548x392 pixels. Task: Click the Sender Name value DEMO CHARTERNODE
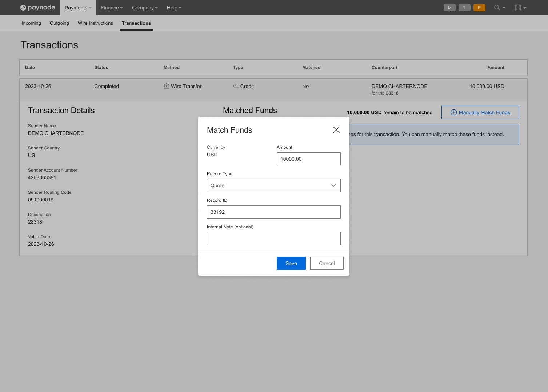click(x=56, y=133)
